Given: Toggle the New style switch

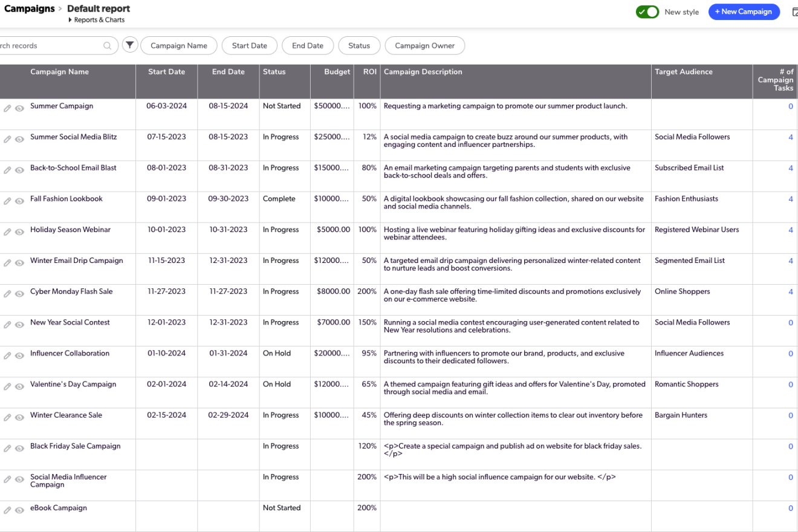Looking at the screenshot, I should point(647,11).
